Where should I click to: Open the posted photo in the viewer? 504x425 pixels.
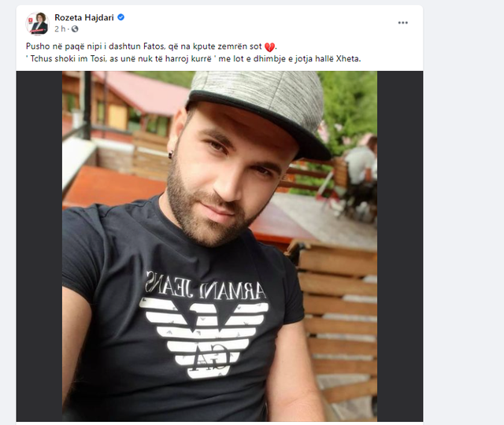click(220, 246)
